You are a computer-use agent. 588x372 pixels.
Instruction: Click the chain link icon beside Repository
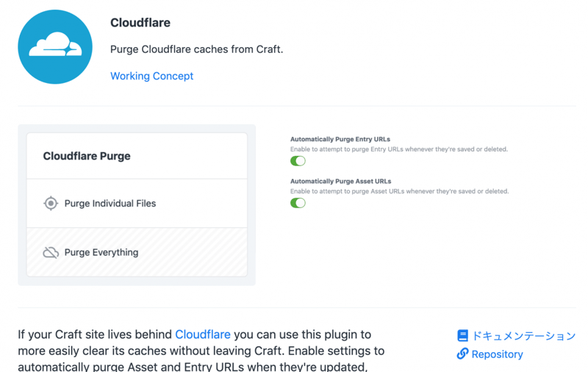click(x=462, y=354)
